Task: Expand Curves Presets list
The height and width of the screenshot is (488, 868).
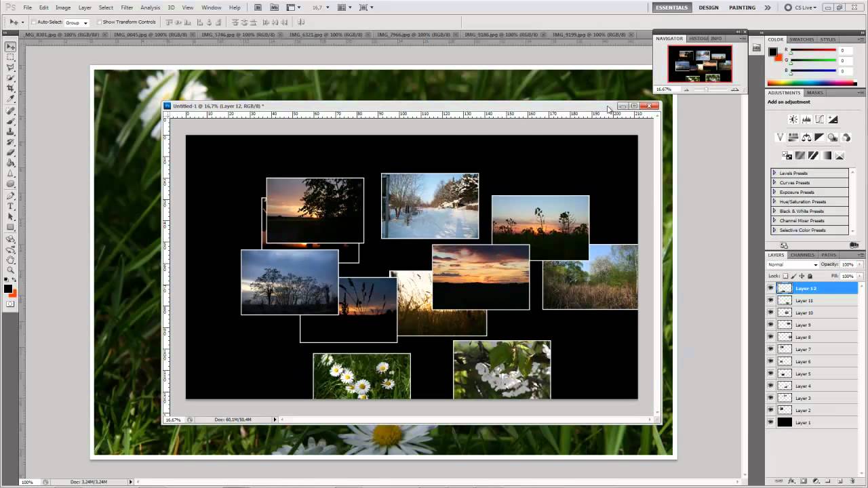Action: pos(774,182)
